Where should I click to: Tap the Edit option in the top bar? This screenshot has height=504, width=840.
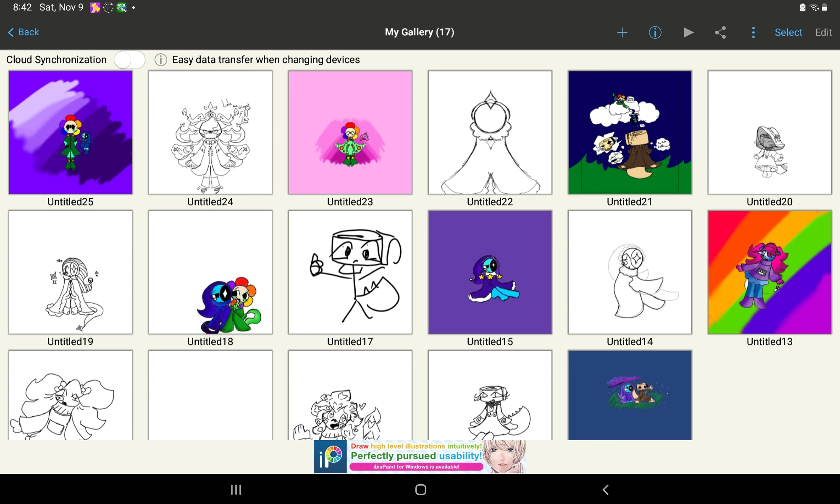pos(823,32)
